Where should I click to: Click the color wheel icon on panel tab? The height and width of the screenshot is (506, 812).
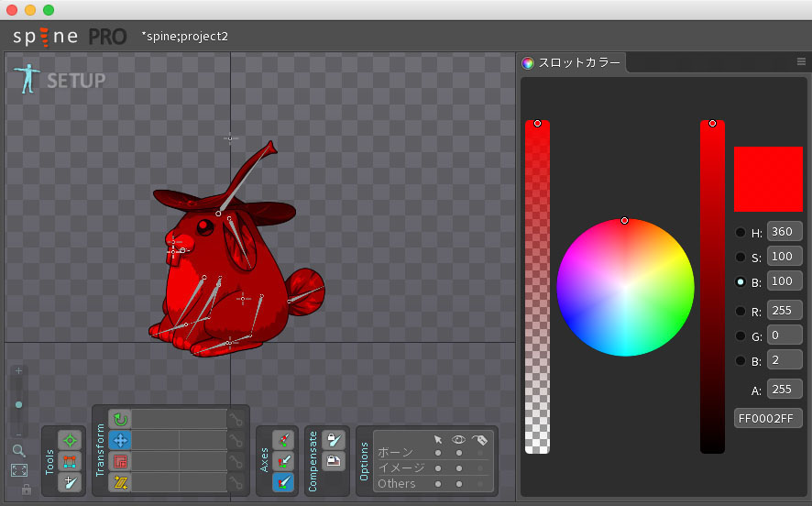[528, 63]
